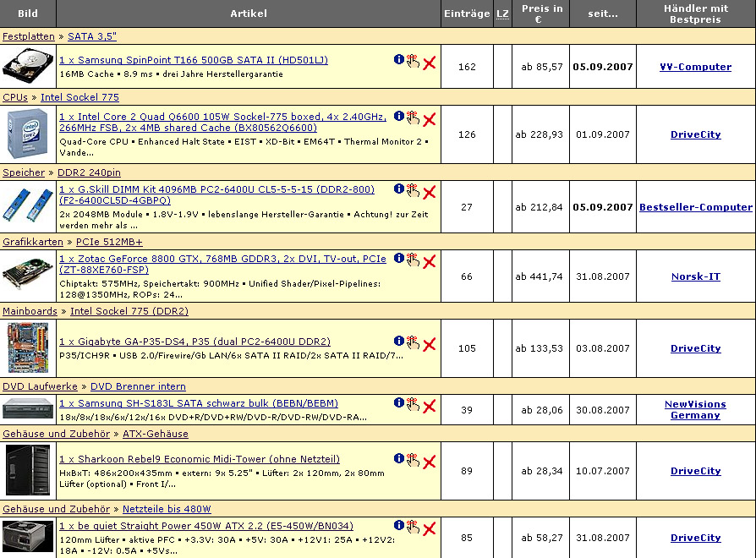Screen dimensions: 756x558
Task: Select date '03.08.2007' cell
Action: [x=603, y=348]
